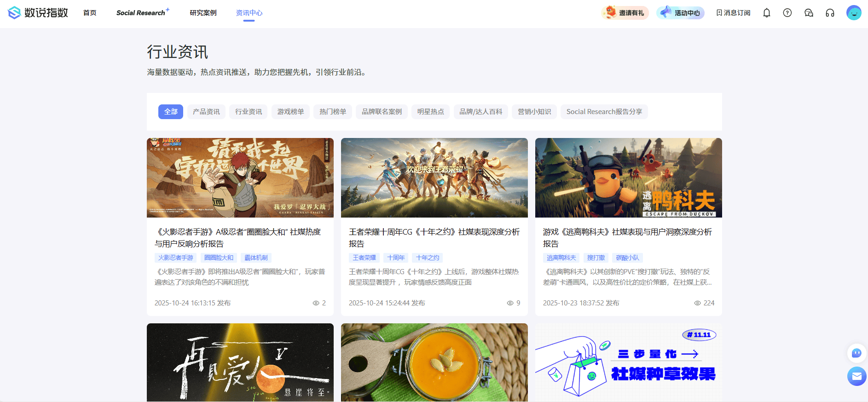
Task: Click the date 2025-10-24 16:13:15 发布
Action: 193,303
